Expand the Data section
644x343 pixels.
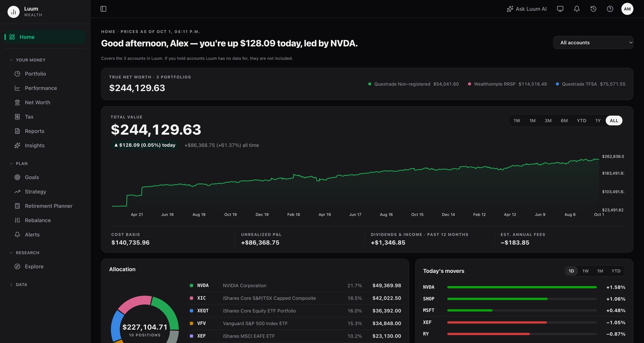[x=18, y=284]
